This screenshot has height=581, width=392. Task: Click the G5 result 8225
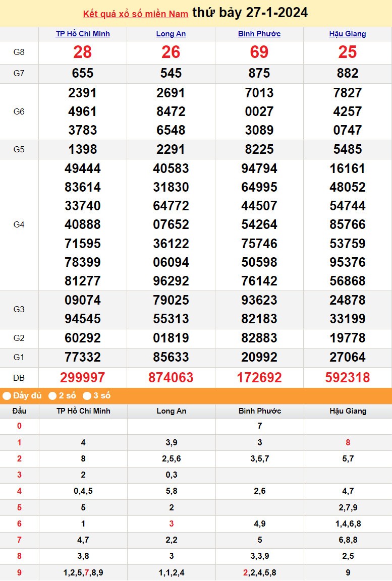tap(259, 150)
